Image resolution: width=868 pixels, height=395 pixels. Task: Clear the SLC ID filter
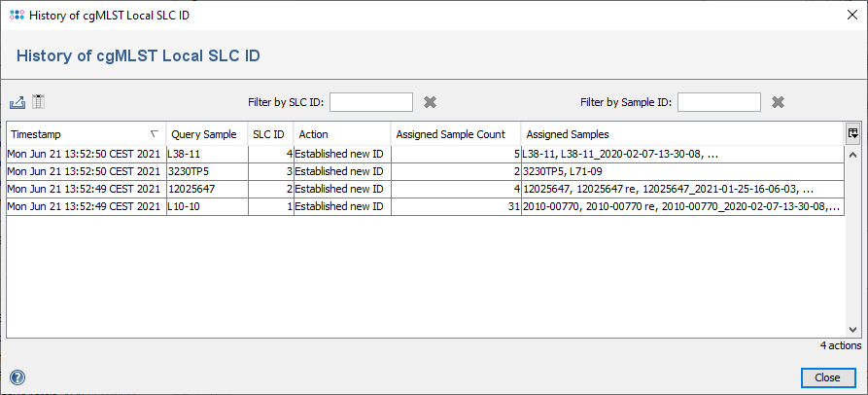point(431,102)
